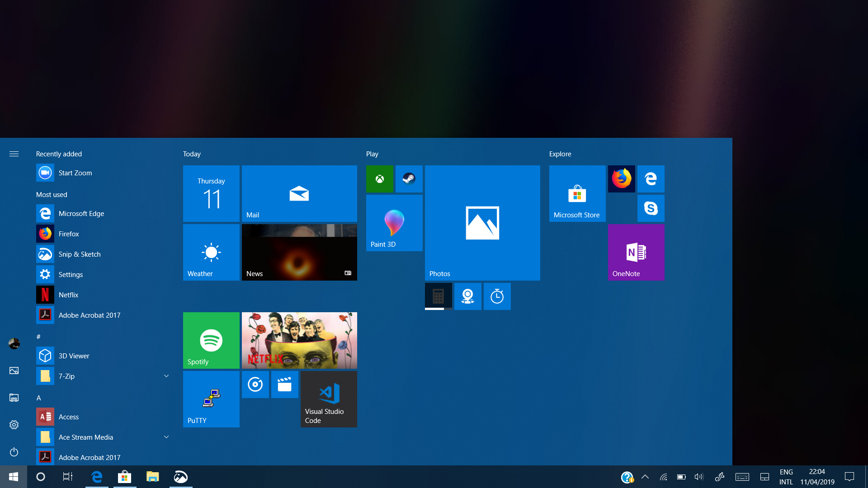Open Microsoft Edge from Most used
Viewport: 868px width, 488px height.
[104, 213]
